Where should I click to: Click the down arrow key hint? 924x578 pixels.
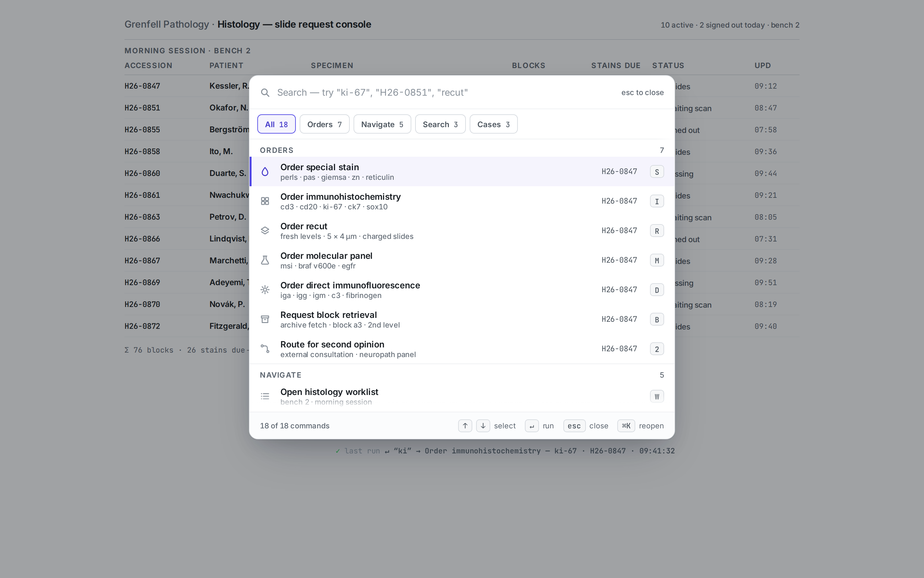click(483, 426)
